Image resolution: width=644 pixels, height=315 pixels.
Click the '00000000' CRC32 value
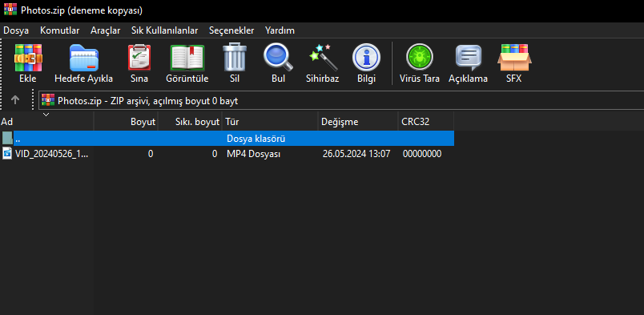[422, 154]
